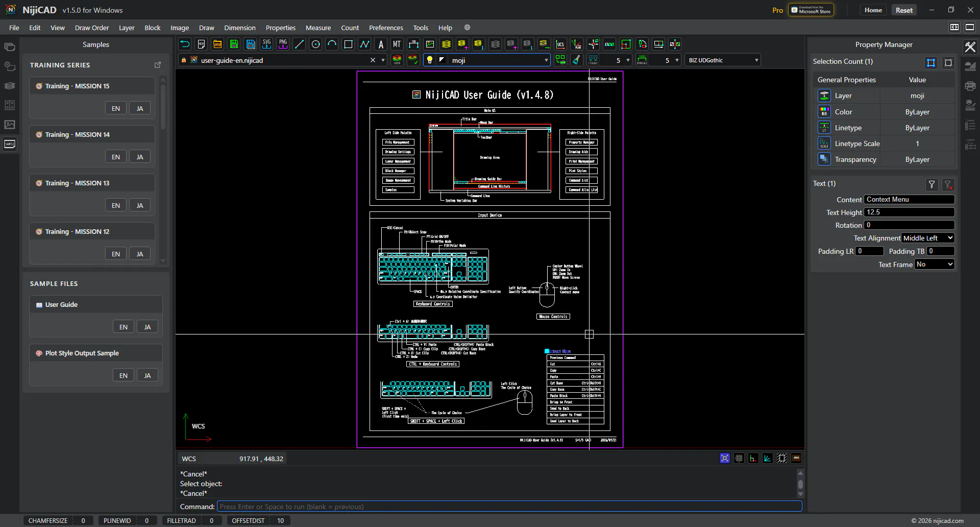Screen dimensions: 980x527
Task: Export drawing using the SVG icon
Action: click(267, 44)
